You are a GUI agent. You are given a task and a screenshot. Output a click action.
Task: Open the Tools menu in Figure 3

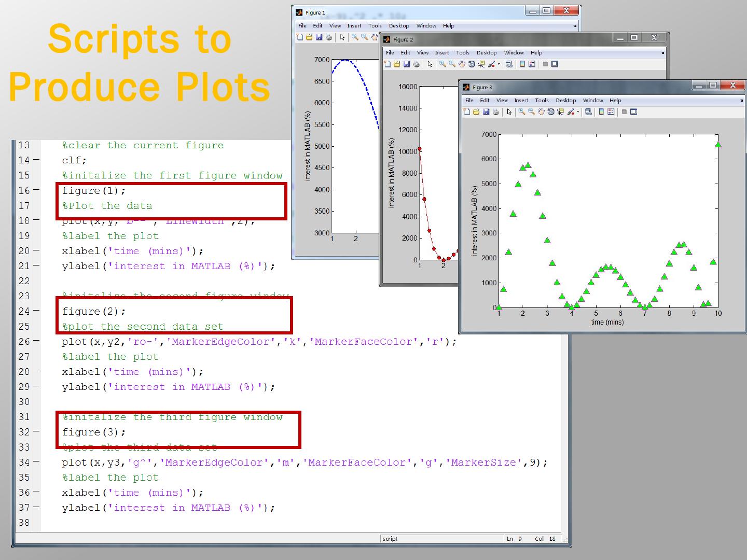(542, 101)
